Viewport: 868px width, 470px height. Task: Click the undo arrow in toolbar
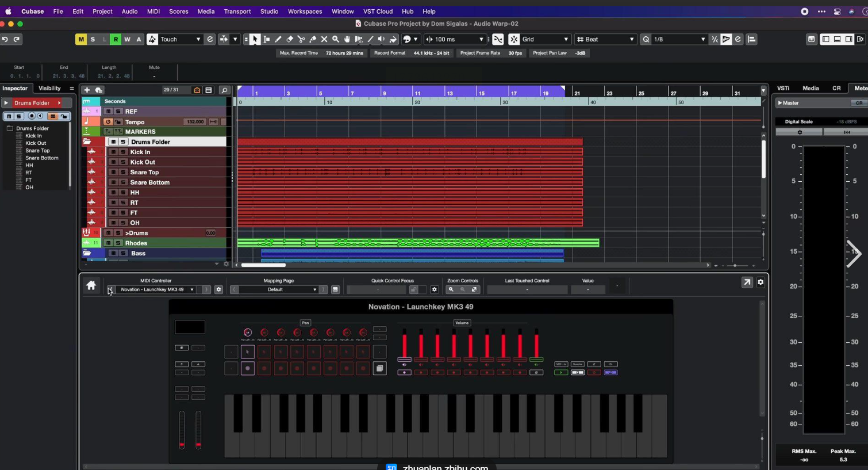pos(5,39)
